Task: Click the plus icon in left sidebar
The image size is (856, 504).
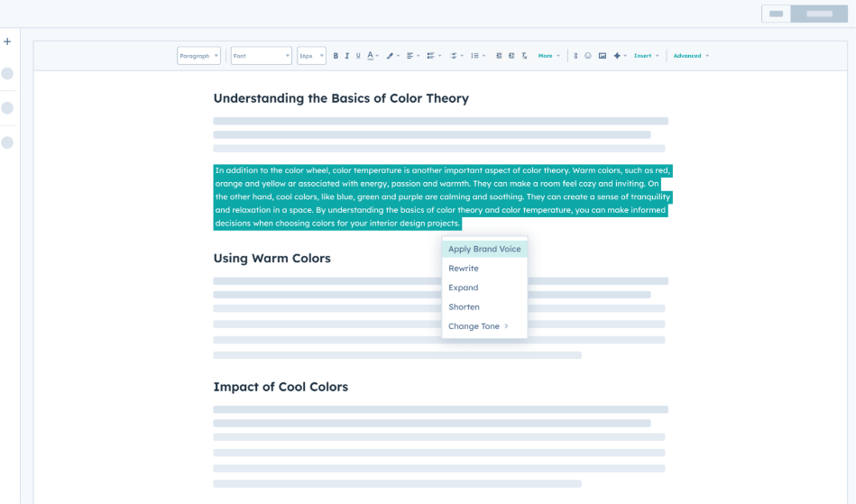Action: pyautogui.click(x=7, y=41)
